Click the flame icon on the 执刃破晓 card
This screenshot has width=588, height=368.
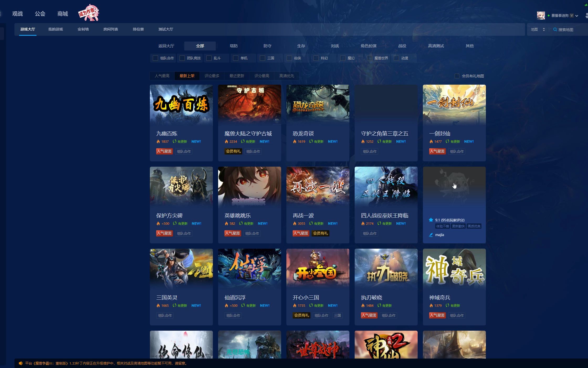(x=363, y=305)
